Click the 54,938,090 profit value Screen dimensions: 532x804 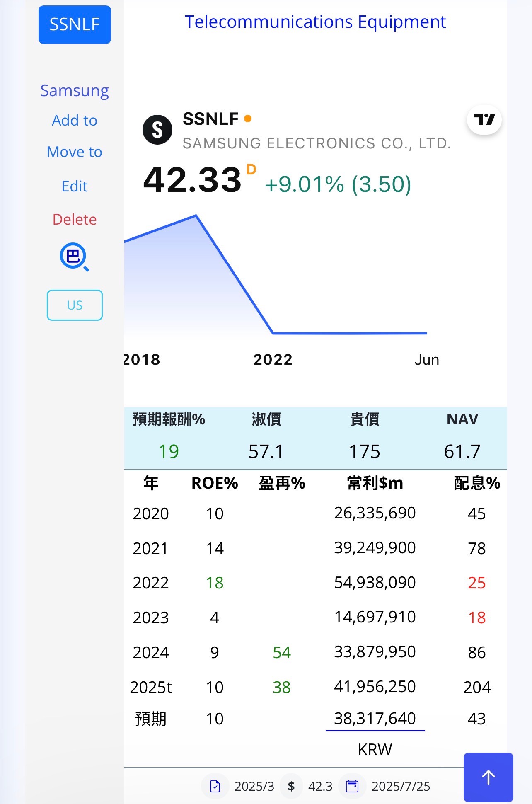tap(375, 583)
